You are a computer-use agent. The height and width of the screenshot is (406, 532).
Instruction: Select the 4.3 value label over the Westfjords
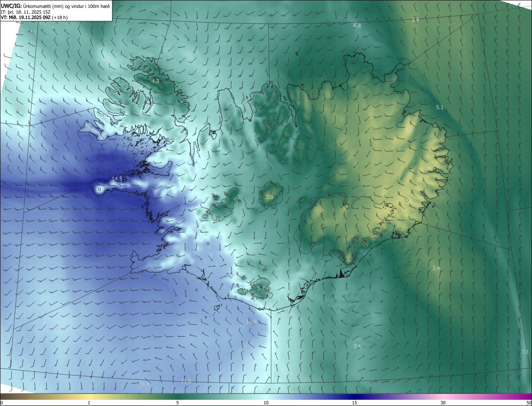coord(155,81)
